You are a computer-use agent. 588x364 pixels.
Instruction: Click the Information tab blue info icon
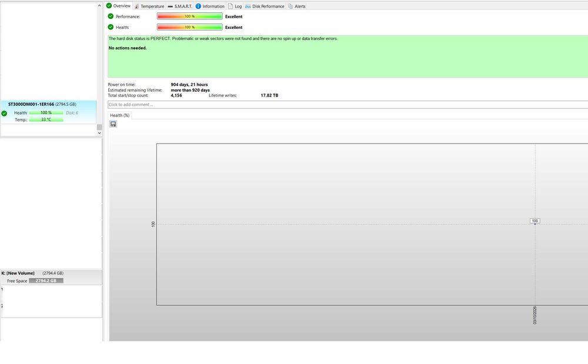tap(198, 6)
